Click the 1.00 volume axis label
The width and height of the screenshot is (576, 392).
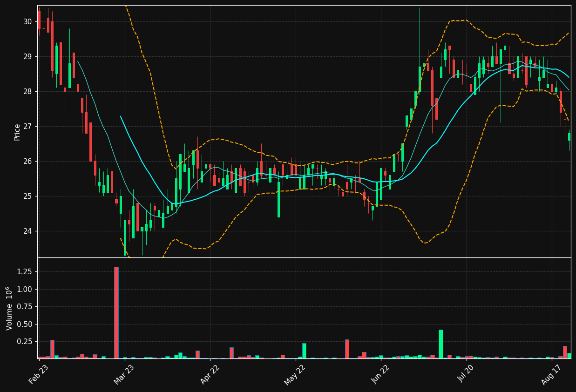pos(24,289)
